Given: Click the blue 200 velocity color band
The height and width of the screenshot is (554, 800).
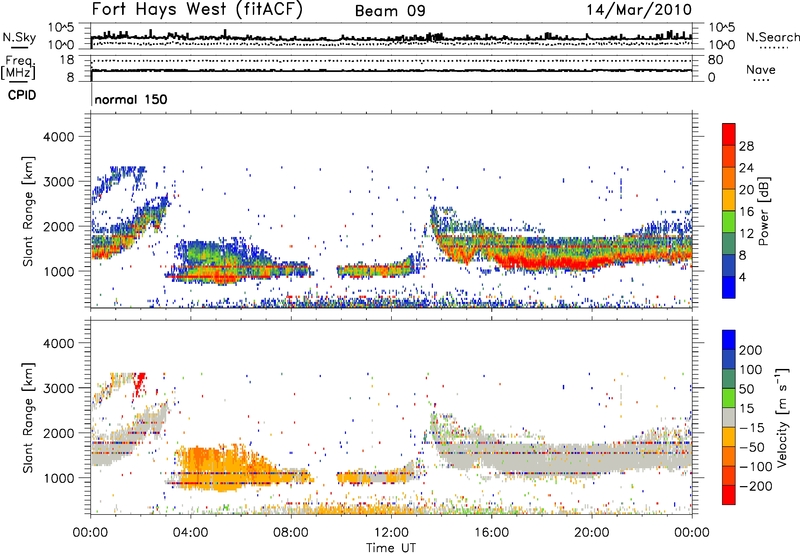Looking at the screenshot, I should tap(729, 340).
